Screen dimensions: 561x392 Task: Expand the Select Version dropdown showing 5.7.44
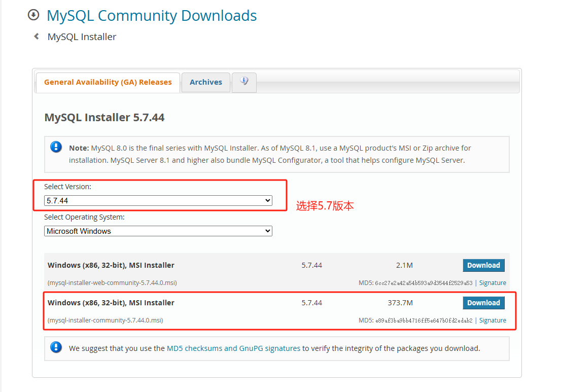158,201
